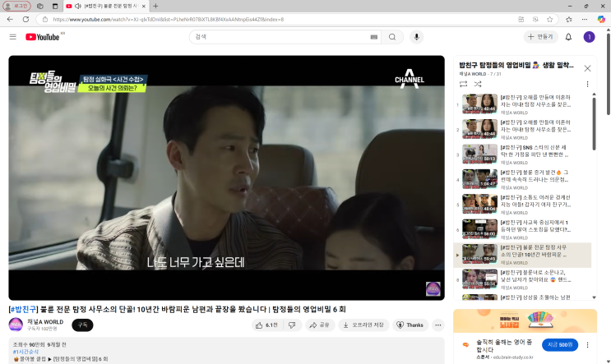Image resolution: width=611 pixels, height=364 pixels.
Task: Select current playlist item 7 불륜 전문 탐정
Action: [522, 254]
